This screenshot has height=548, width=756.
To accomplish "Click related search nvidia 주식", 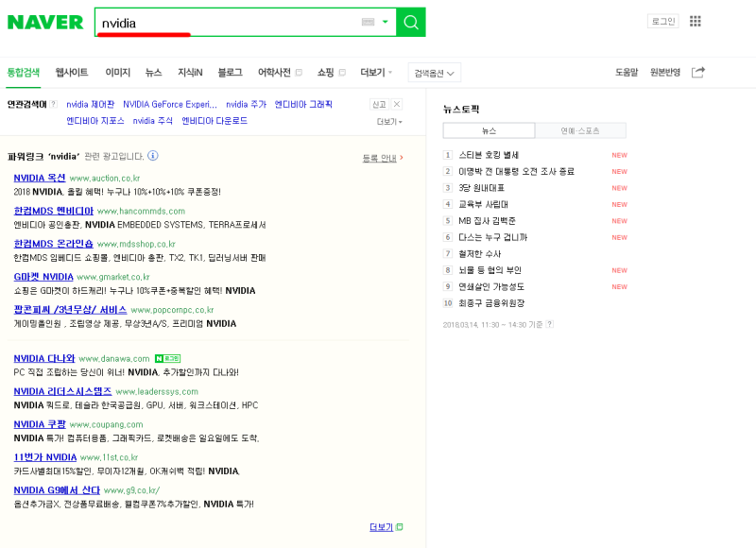I will click(152, 121).
